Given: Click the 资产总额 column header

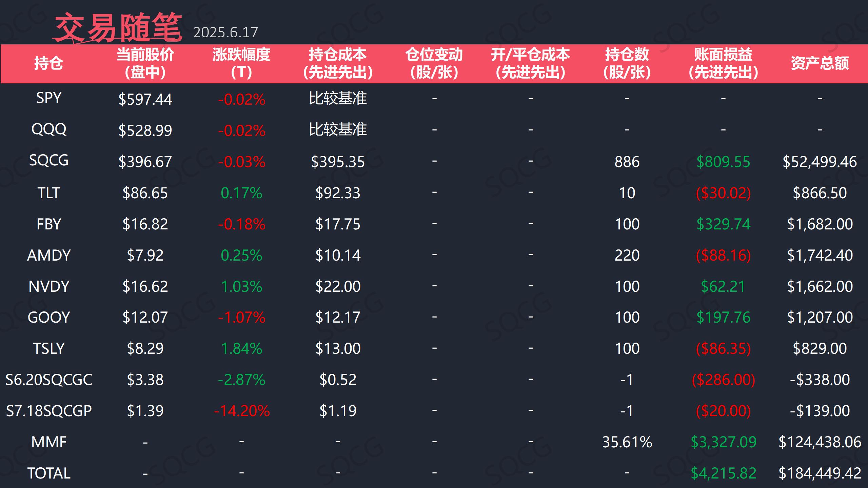Looking at the screenshot, I should pyautogui.click(x=820, y=63).
